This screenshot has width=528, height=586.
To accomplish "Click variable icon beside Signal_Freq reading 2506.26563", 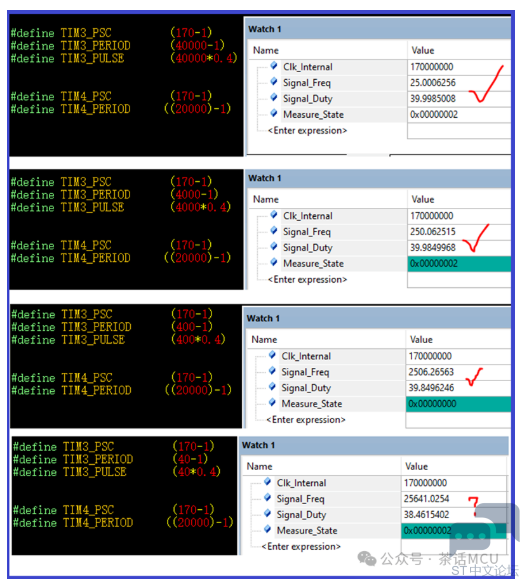I will click(272, 371).
